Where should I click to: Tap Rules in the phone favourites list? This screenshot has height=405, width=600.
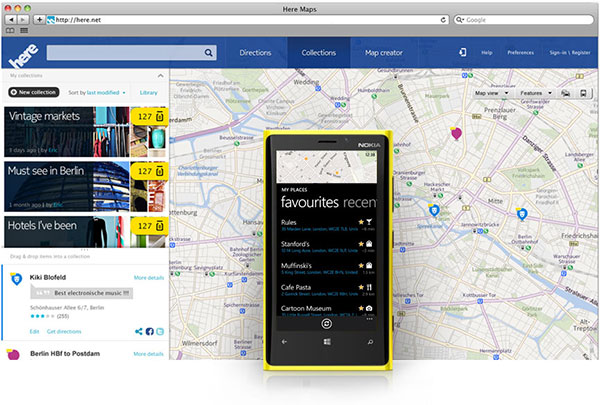[x=327, y=225]
